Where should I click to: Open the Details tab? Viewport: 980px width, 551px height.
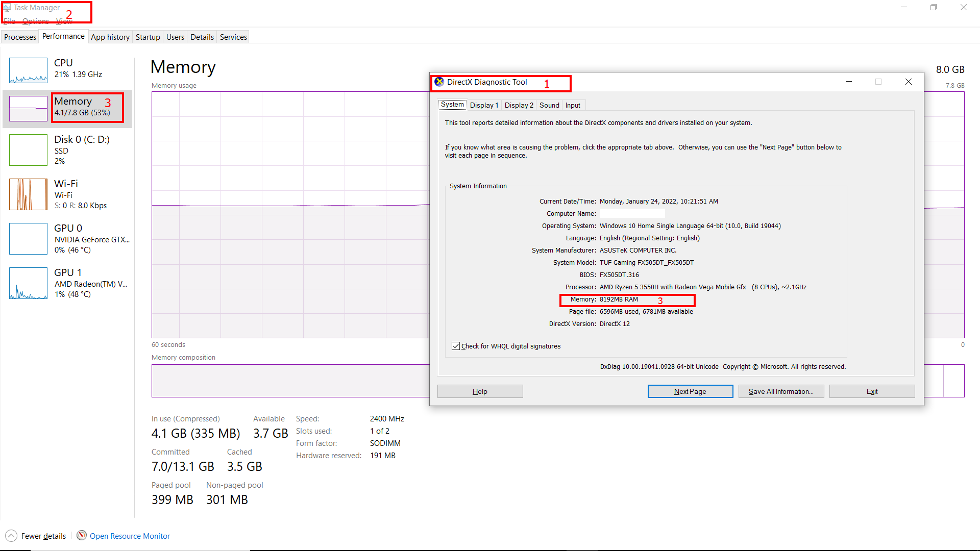(x=202, y=37)
